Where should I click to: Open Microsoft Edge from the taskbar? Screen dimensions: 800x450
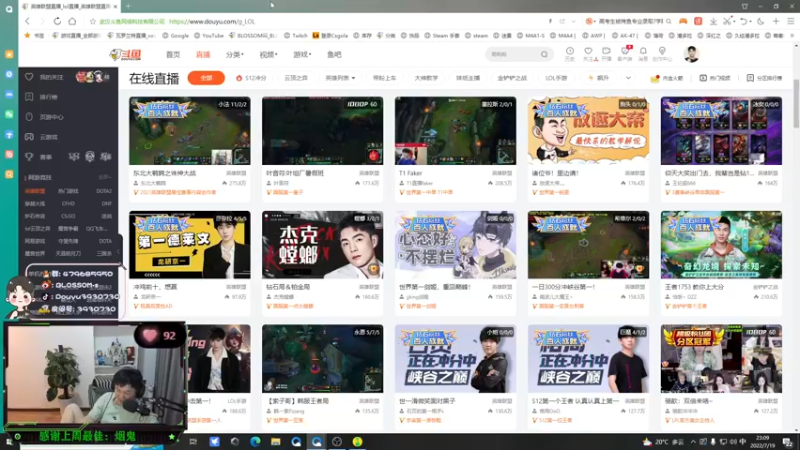tap(255, 441)
